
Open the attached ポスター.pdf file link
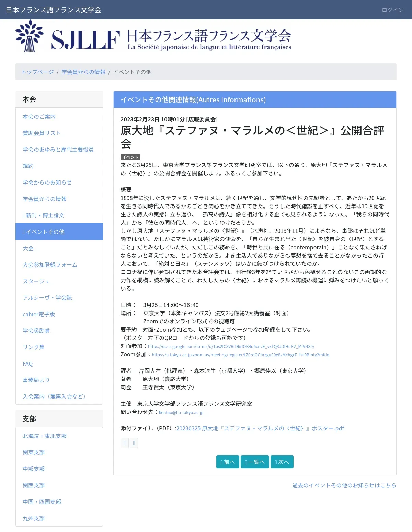[260, 428]
